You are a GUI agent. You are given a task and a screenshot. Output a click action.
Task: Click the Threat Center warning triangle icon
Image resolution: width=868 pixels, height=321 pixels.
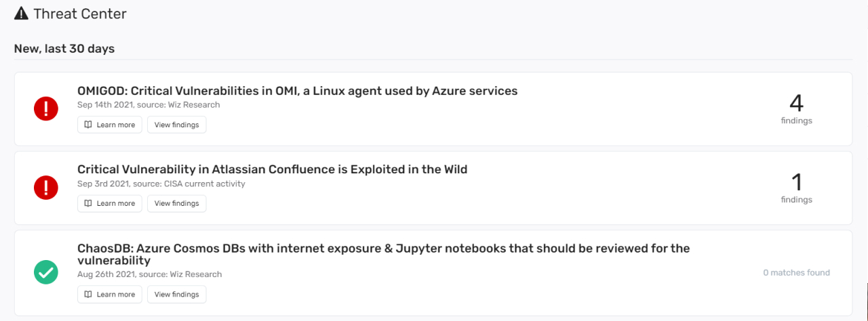coord(21,13)
